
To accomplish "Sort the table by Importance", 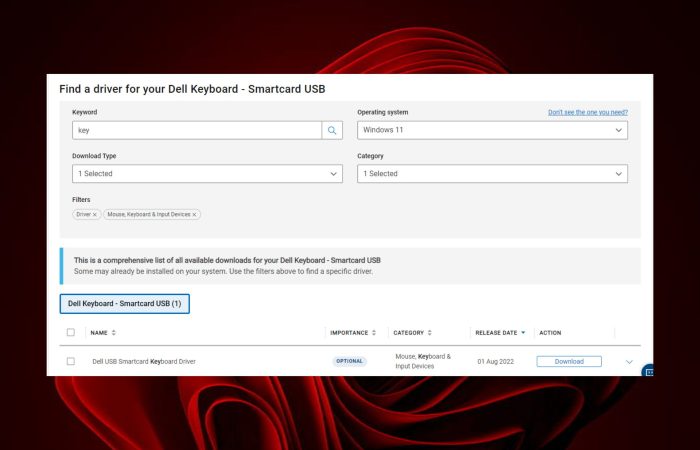I will click(353, 333).
